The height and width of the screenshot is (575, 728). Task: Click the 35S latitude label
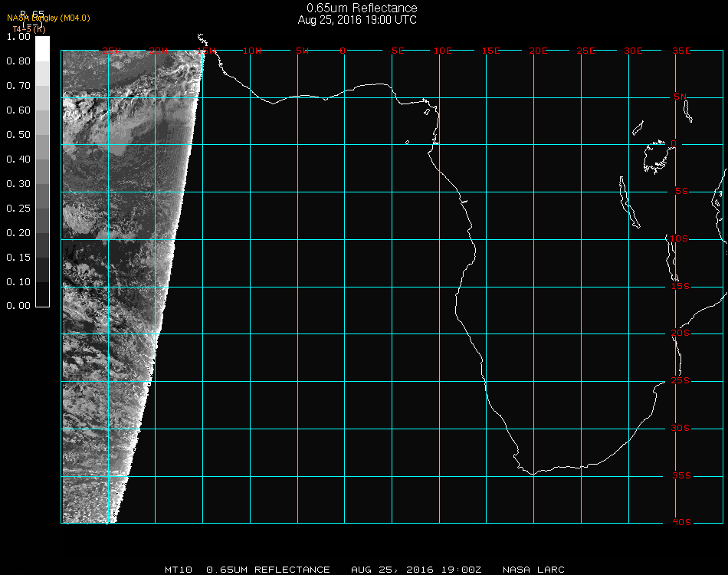click(680, 475)
